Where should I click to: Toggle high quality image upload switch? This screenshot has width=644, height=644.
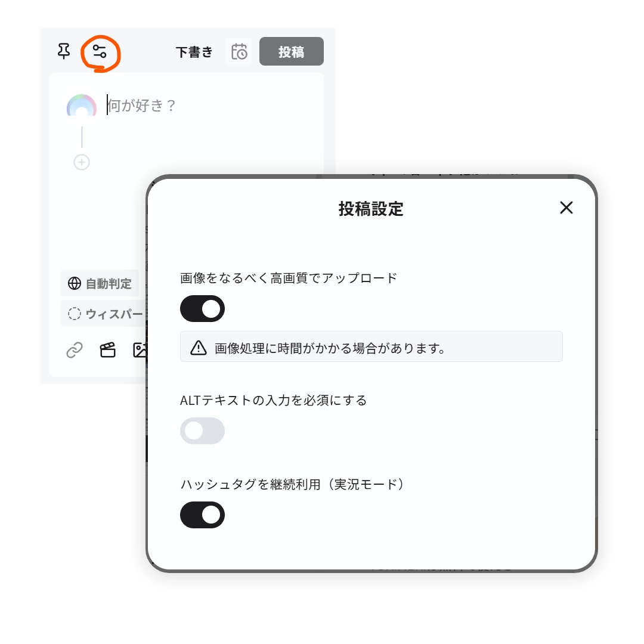(202, 309)
